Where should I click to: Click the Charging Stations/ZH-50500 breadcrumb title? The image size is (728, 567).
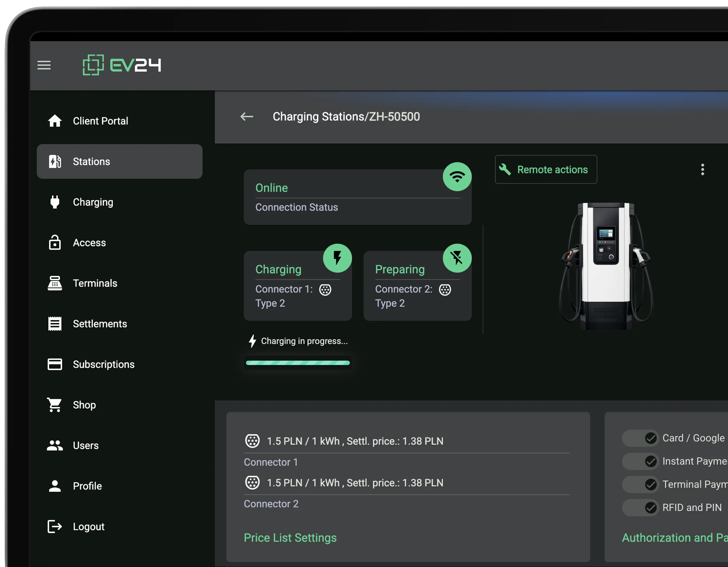pyautogui.click(x=346, y=116)
